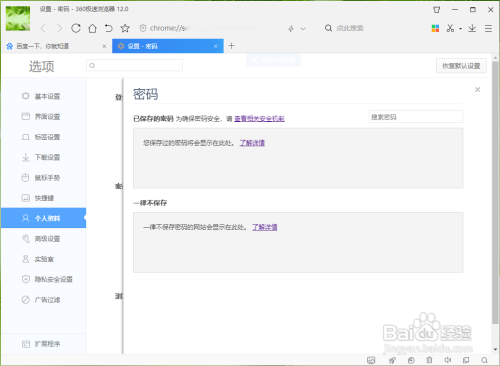Image resolution: width=500 pixels, height=366 pixels.
Task: Click the lightning speed mode icon
Action: tap(291, 29)
